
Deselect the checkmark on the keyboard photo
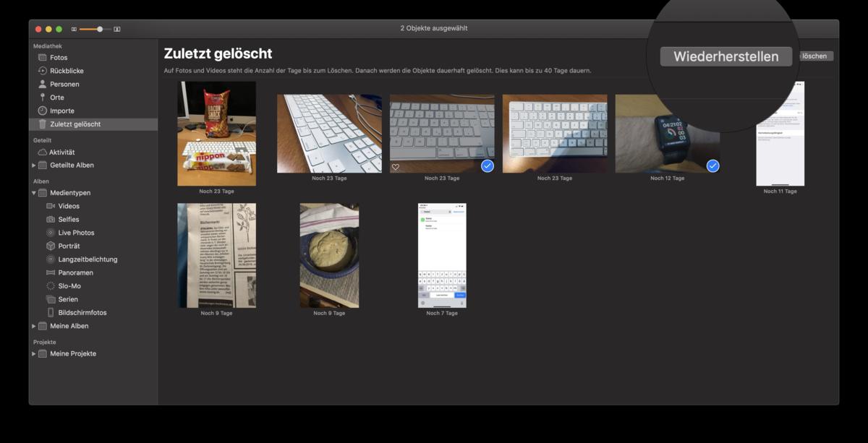(x=488, y=166)
